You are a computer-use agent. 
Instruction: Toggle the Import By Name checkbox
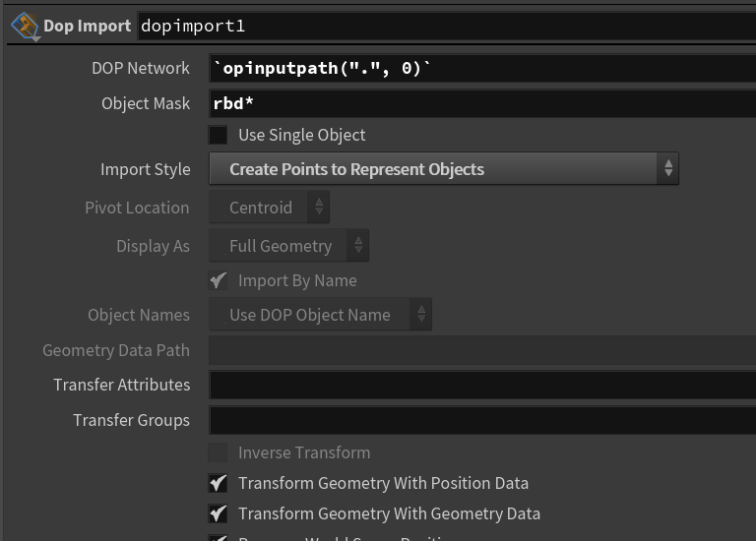tap(218, 280)
